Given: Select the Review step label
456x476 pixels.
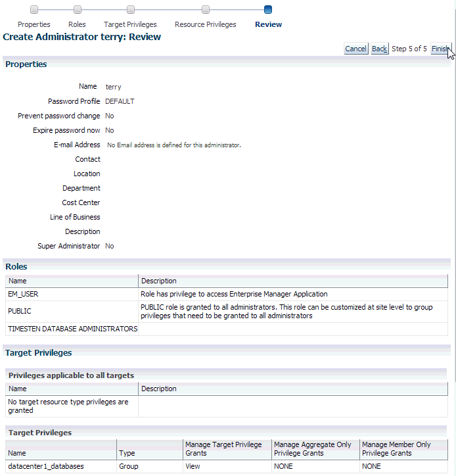Looking at the screenshot, I should click(x=268, y=24).
